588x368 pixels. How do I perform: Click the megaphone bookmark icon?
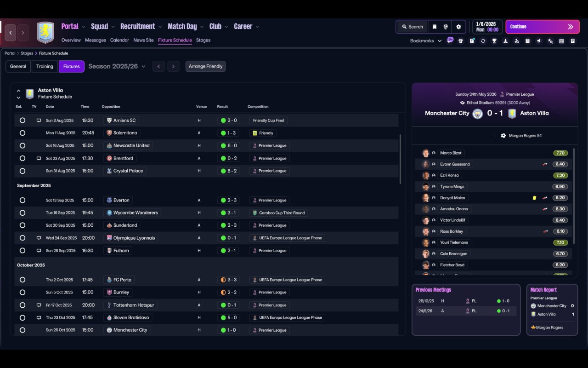pos(539,41)
